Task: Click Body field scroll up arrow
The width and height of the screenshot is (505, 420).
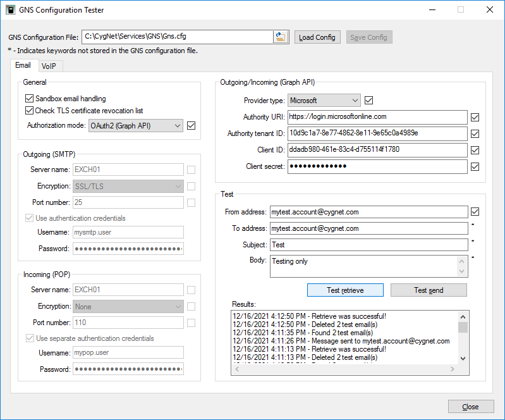Action: click(x=462, y=261)
